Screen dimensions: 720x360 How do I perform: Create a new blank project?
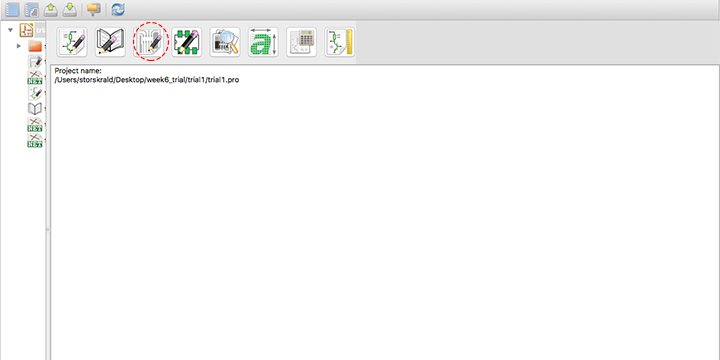[x=12, y=10]
